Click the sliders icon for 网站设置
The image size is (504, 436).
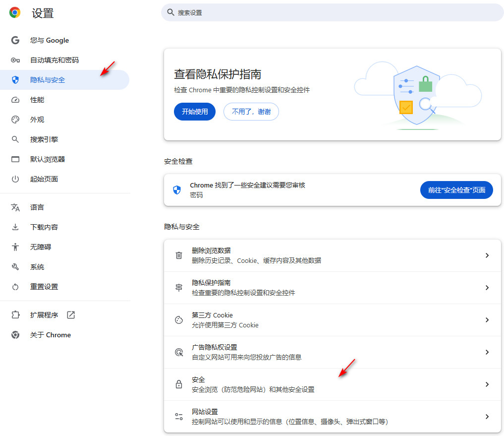(179, 416)
